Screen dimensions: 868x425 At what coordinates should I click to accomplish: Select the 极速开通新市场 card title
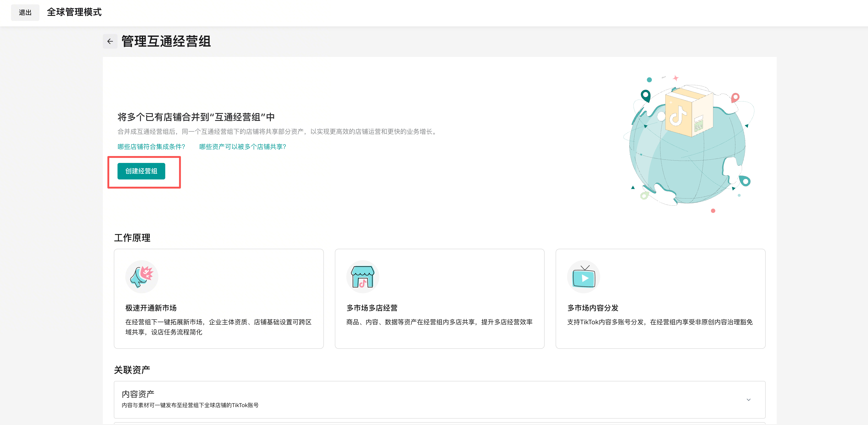click(x=151, y=308)
